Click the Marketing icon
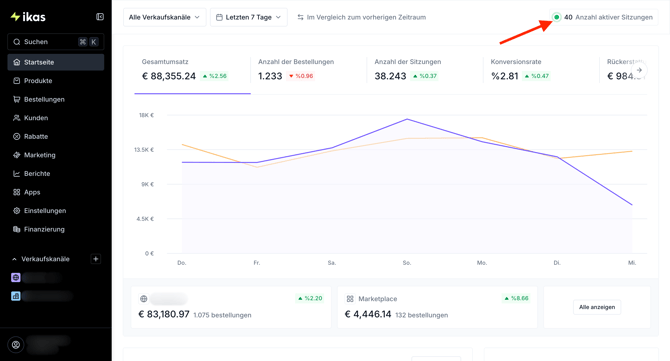Screen dimensions: 670x361 point(17,155)
